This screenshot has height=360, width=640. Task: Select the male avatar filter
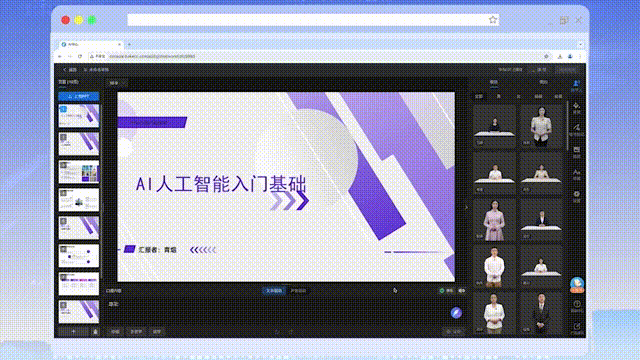[498, 96]
